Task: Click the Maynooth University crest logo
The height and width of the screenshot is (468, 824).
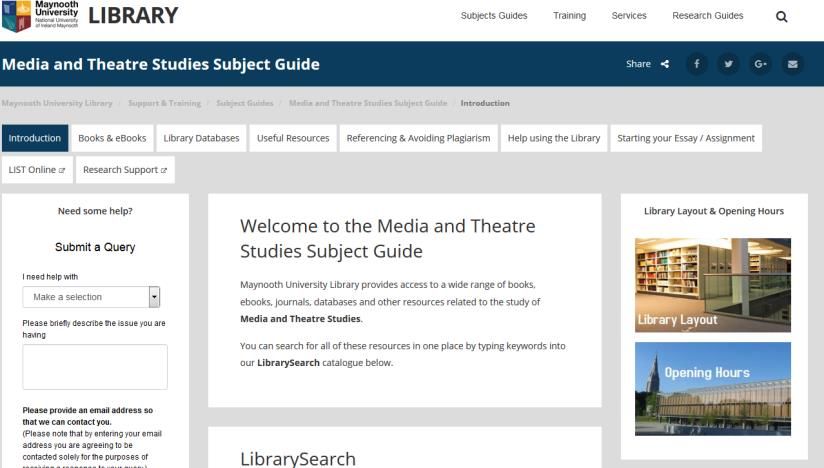Action: tap(17, 16)
